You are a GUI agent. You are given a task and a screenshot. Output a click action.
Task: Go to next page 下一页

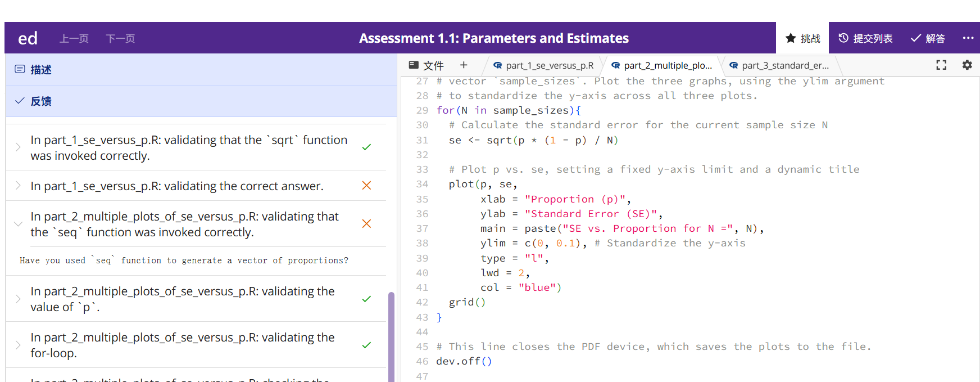point(120,38)
